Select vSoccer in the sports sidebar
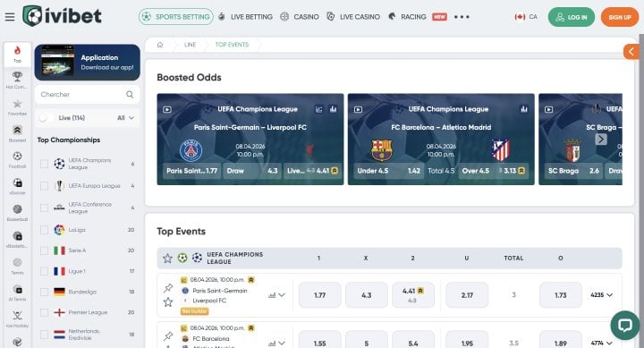Viewport: 644px width, 348px height. [17, 186]
